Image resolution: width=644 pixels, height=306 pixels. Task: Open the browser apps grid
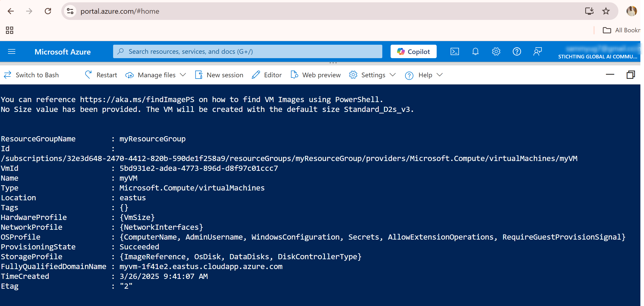click(10, 30)
